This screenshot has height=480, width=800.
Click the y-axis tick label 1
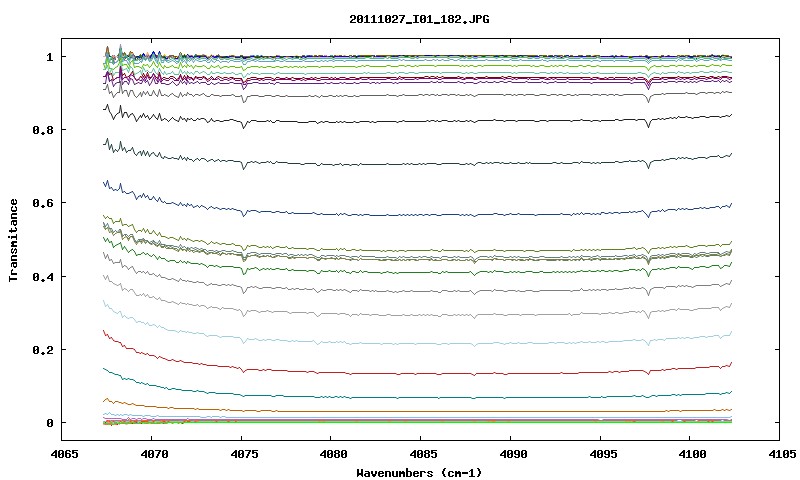pos(49,57)
